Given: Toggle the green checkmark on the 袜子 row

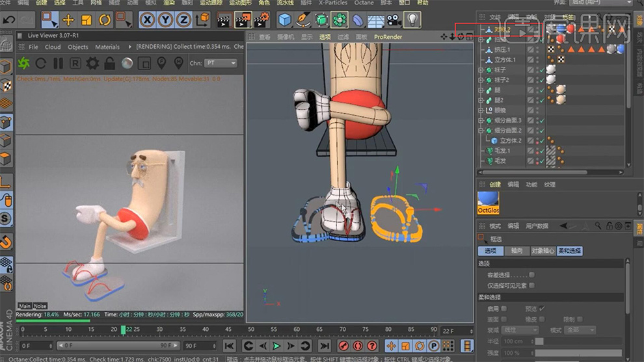Looking at the screenshot, I should coord(542,70).
